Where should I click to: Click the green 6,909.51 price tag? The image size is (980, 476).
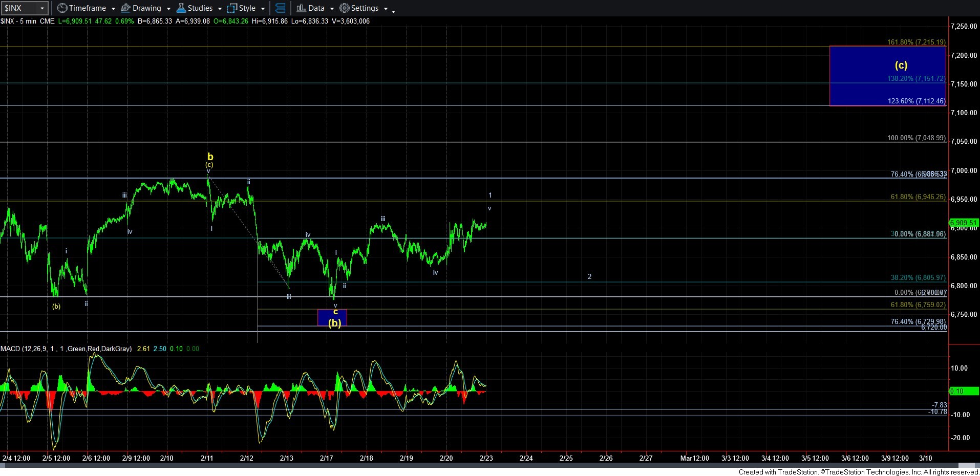[964, 223]
